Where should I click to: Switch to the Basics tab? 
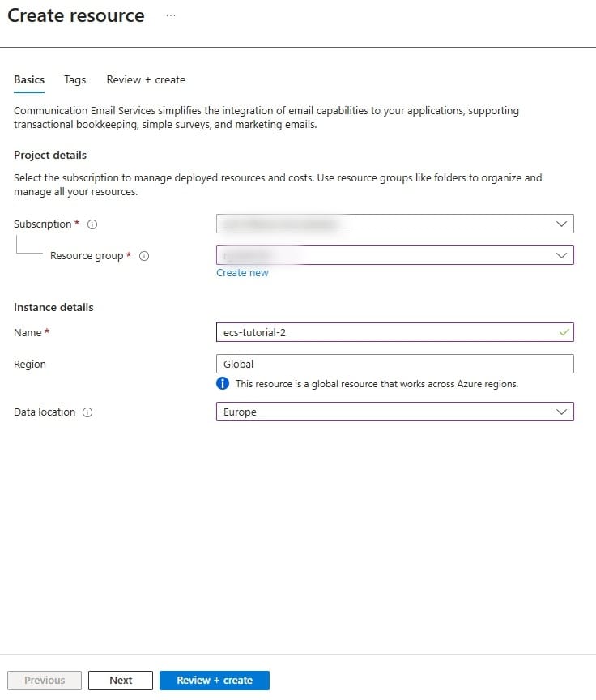(x=29, y=79)
